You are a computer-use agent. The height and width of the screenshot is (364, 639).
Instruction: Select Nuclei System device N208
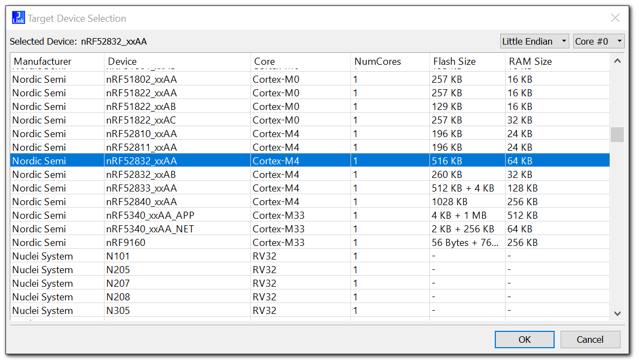click(310, 297)
